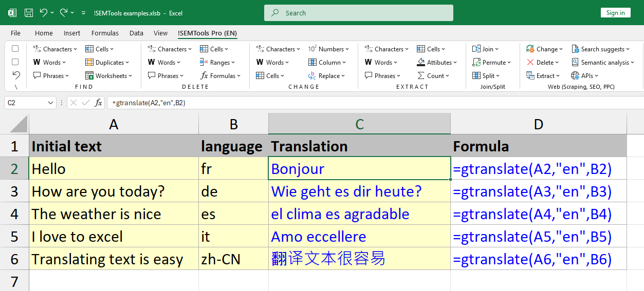The image size is (644, 291).
Task: Click the Search box in title bar
Action: pyautogui.click(x=359, y=13)
